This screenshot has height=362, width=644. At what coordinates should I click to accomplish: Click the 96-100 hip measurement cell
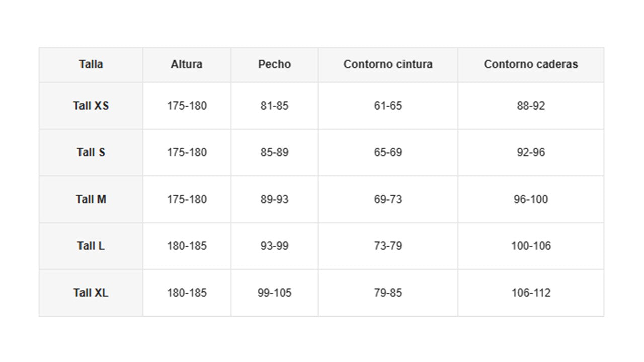pos(531,199)
